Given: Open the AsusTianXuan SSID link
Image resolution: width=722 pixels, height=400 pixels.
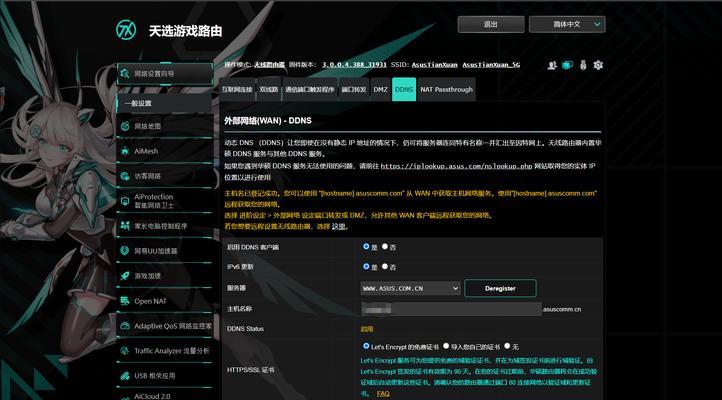Looking at the screenshot, I should coord(435,65).
